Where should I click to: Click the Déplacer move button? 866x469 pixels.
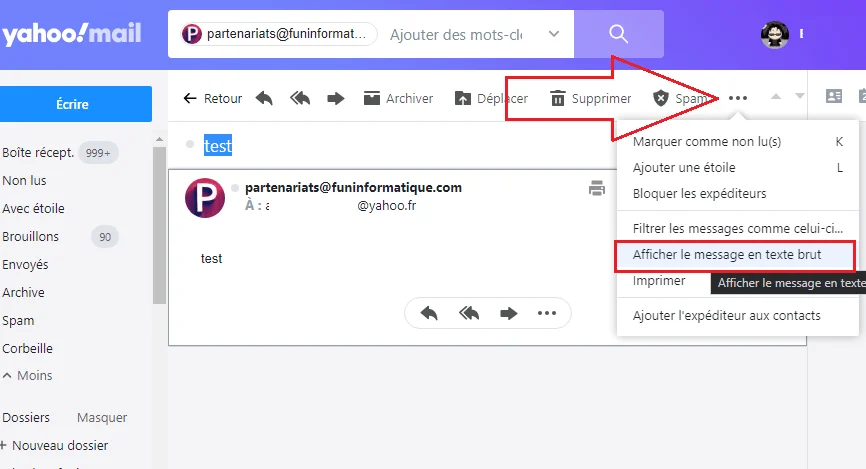coord(491,98)
